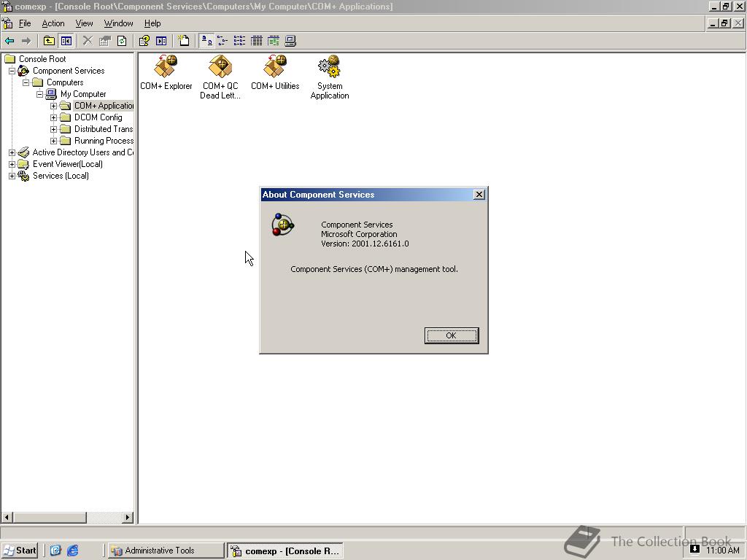
Task: Select Component Services tree node
Action: (68, 71)
